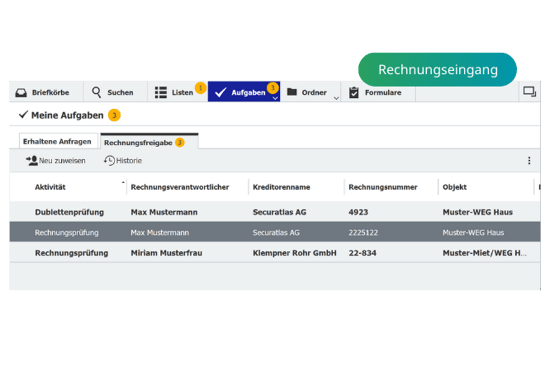This screenshot has height=371, width=550.
Task: Select the Dublettenprüfung task row
Action: click(x=275, y=212)
